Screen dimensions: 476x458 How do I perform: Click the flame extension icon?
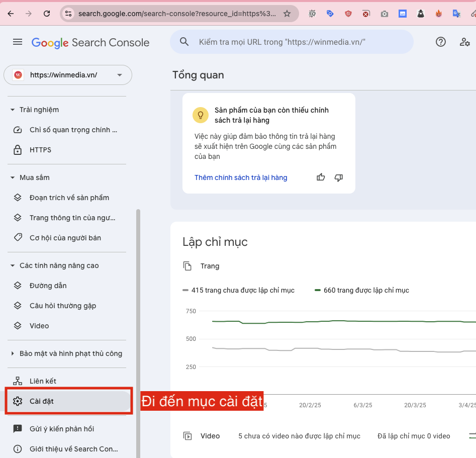[439, 14]
